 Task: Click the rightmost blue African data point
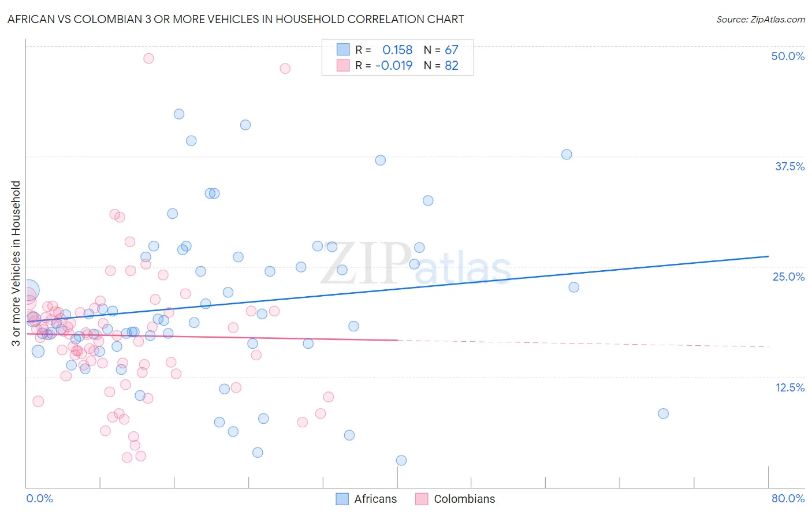(x=663, y=413)
